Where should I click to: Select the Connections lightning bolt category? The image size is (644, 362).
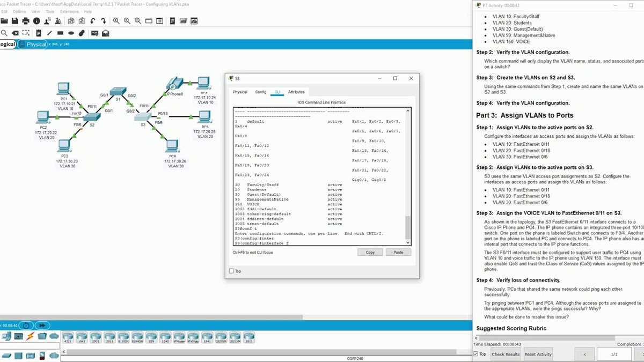click(30, 336)
